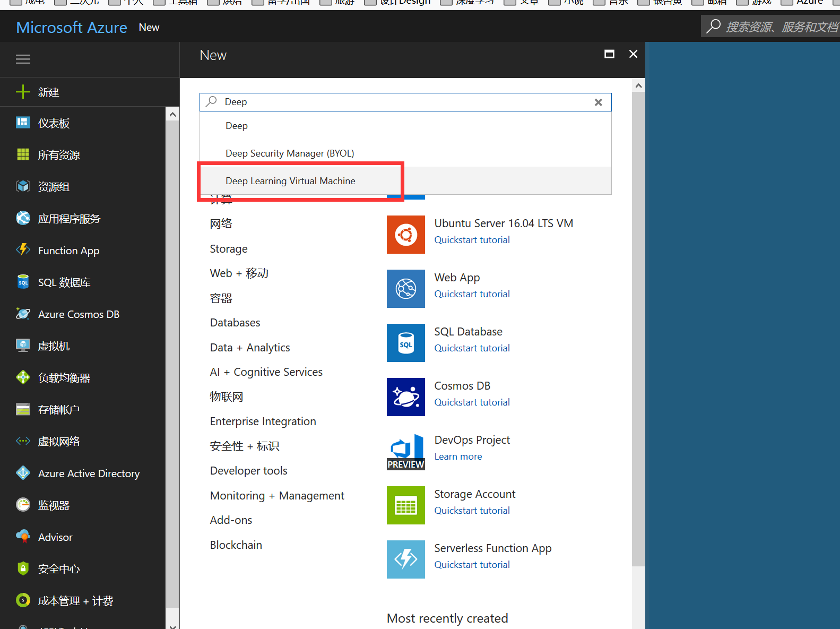The image size is (840, 629).
Task: Click the Azure Active Directory icon
Action: coord(23,473)
